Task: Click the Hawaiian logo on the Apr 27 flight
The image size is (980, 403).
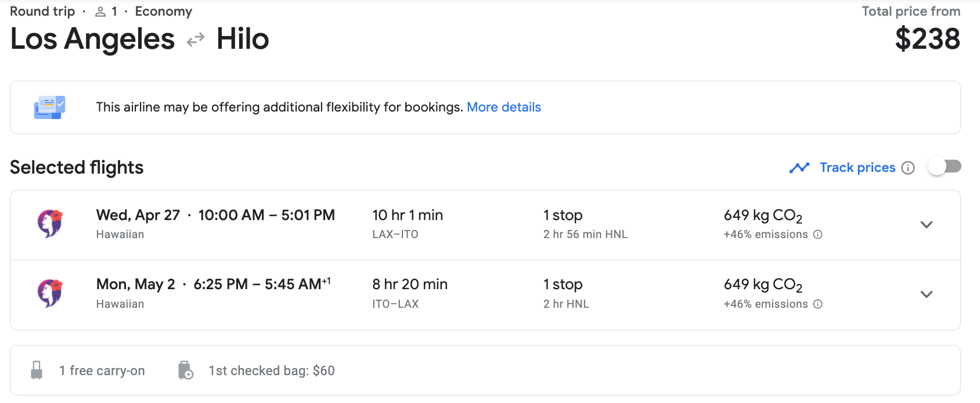Action: coord(50,224)
